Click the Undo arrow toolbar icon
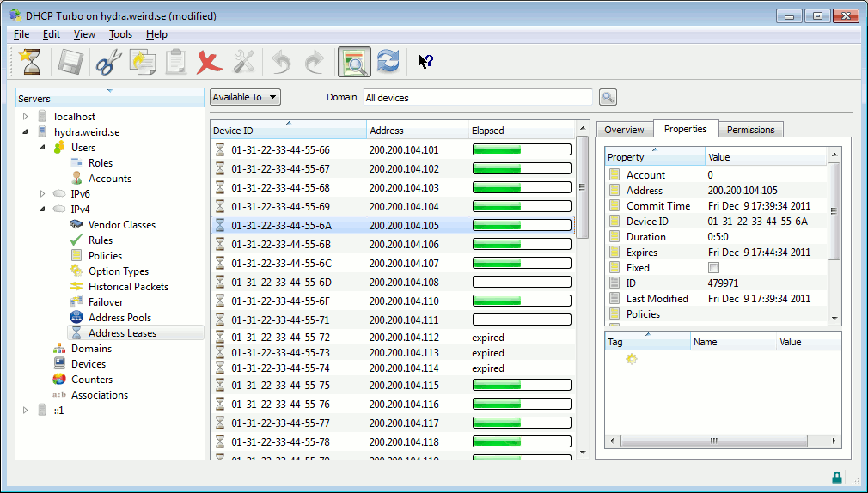This screenshot has height=493, width=868. pyautogui.click(x=281, y=62)
